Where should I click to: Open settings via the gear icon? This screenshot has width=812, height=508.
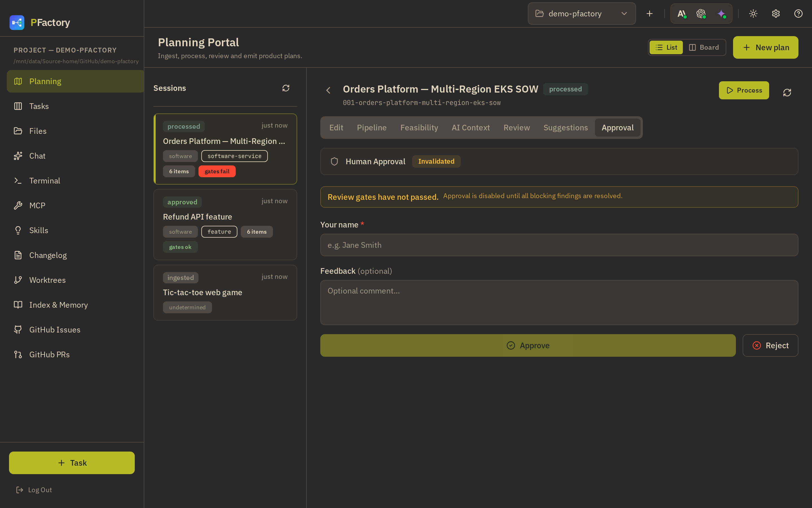click(x=776, y=14)
